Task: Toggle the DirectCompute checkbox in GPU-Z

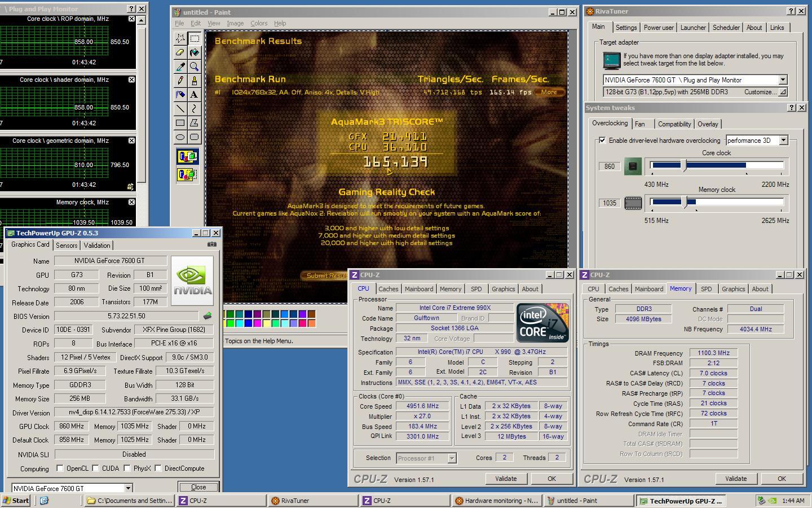Action: [x=158, y=468]
